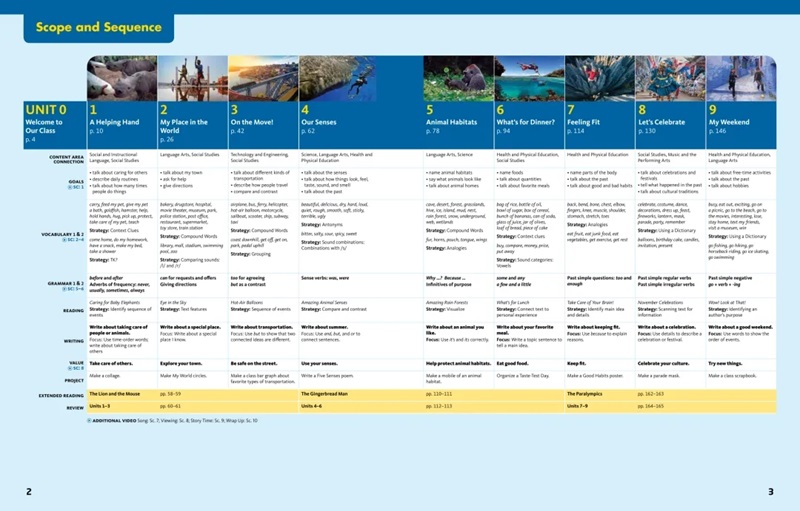This screenshot has width=800, height=511.
Task: Click The Paralympics extended reading entry
Action: point(597,394)
